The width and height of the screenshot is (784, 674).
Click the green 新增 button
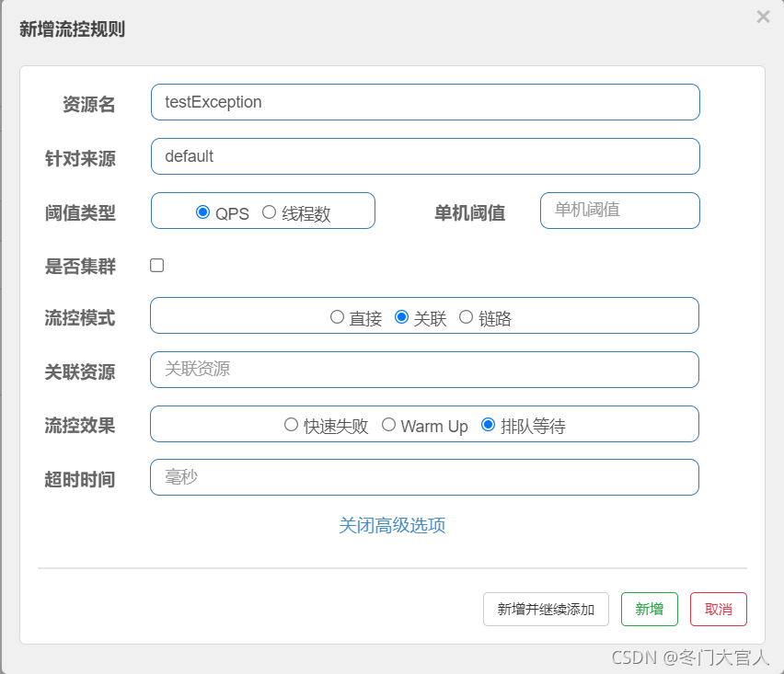(650, 609)
